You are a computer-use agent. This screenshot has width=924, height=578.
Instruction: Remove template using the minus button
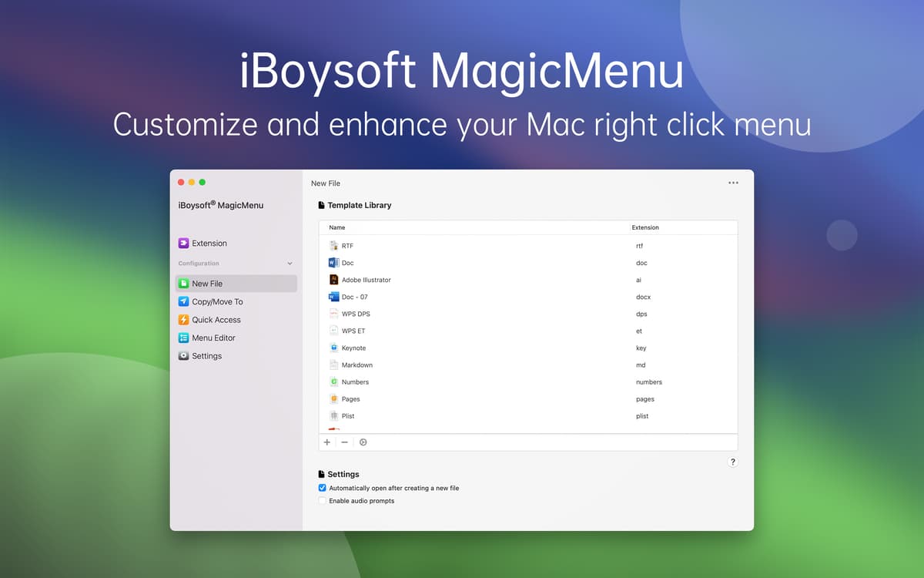click(x=344, y=442)
